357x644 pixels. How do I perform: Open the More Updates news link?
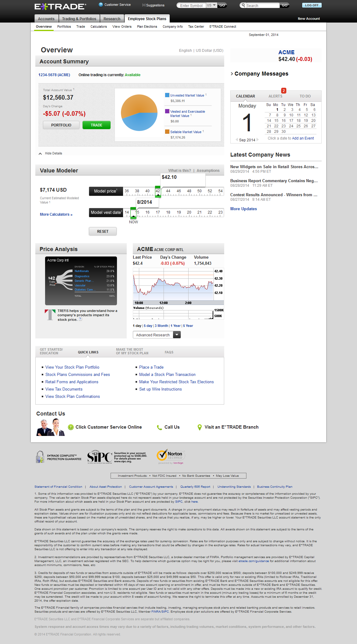pos(244,209)
